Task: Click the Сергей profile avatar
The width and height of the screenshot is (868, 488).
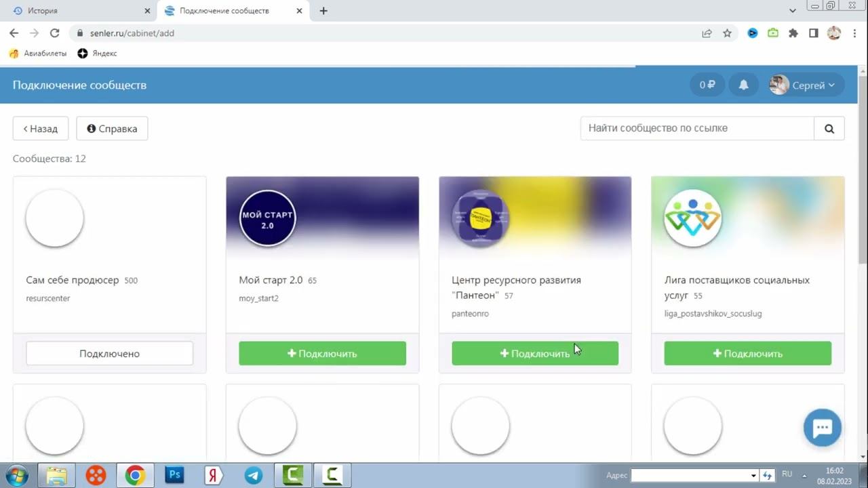Action: tap(779, 85)
